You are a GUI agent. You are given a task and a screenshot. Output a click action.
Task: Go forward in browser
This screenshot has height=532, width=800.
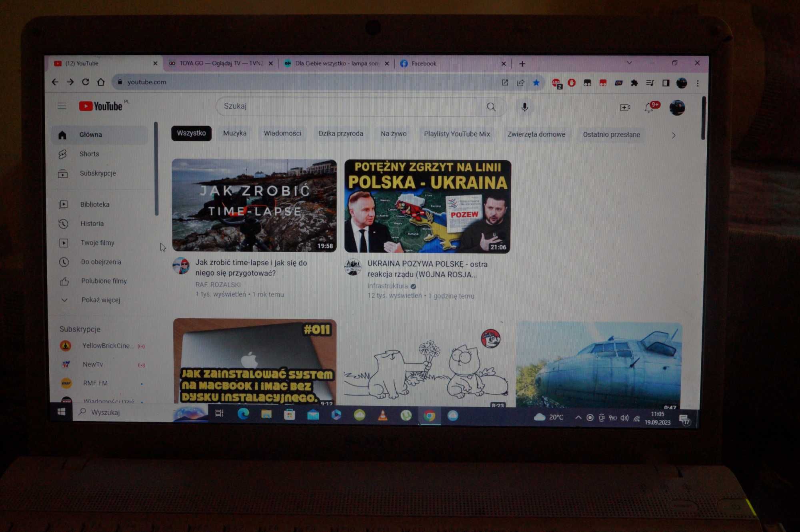pyautogui.click(x=70, y=82)
